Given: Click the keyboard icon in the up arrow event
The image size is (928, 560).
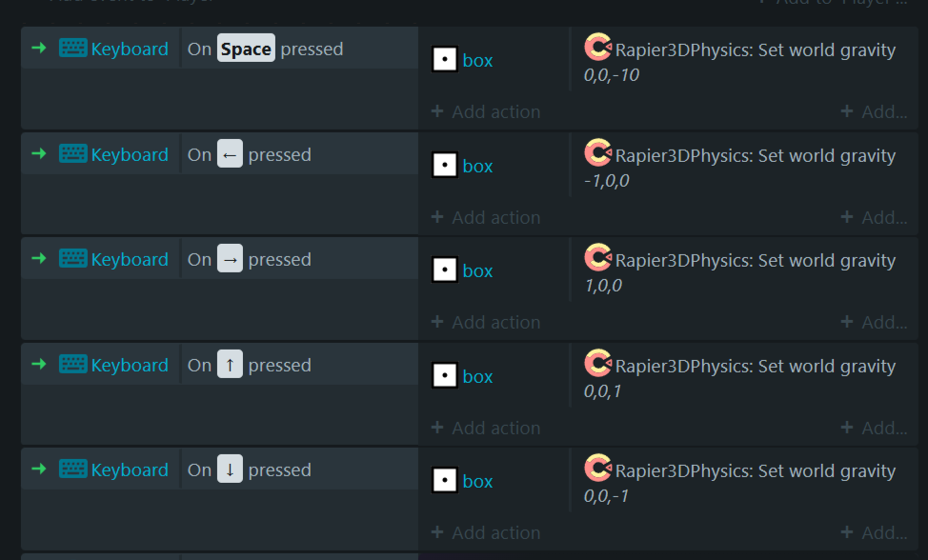Looking at the screenshot, I should coord(72,364).
